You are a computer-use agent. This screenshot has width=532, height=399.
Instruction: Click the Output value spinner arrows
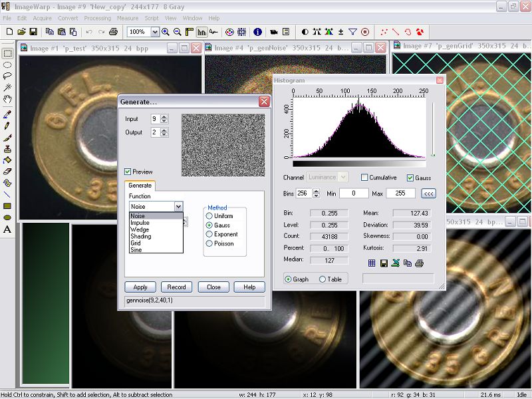[x=164, y=132]
